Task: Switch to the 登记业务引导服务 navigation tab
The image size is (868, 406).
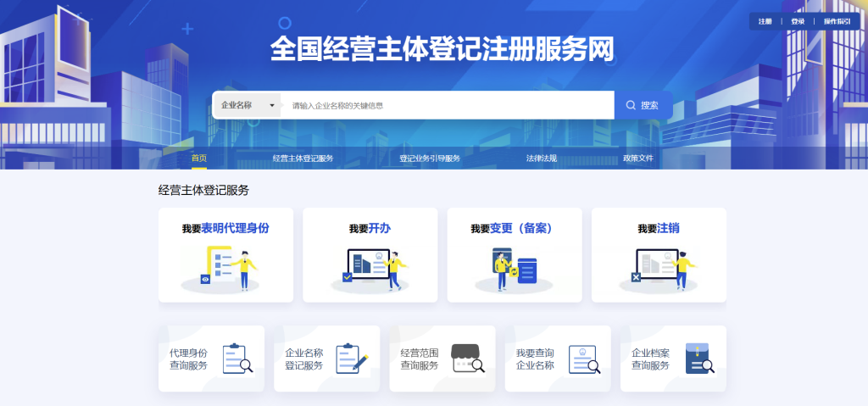Action: click(x=430, y=159)
